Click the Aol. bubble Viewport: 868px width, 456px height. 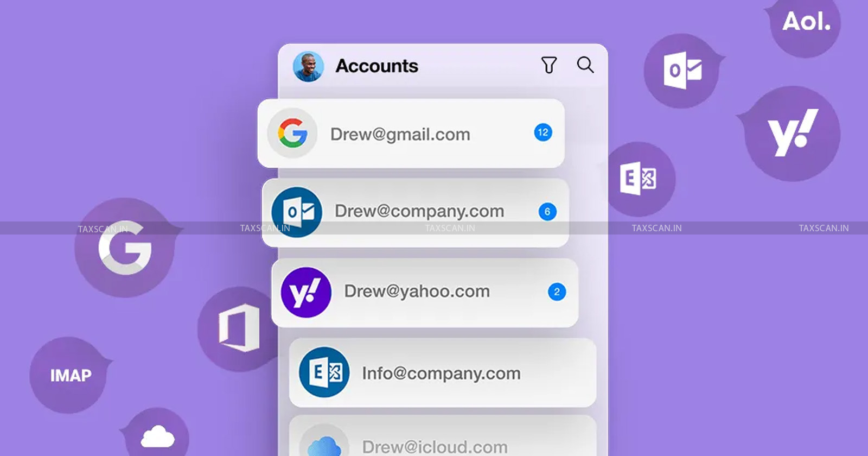tap(806, 23)
